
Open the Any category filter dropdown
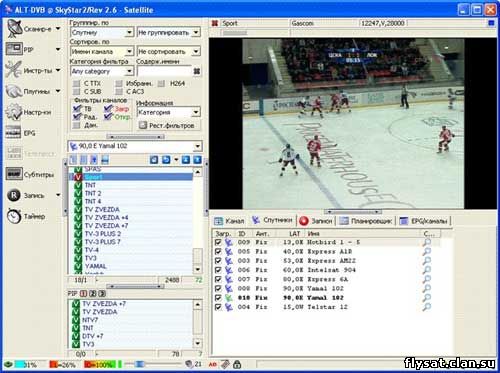pyautogui.click(x=129, y=71)
